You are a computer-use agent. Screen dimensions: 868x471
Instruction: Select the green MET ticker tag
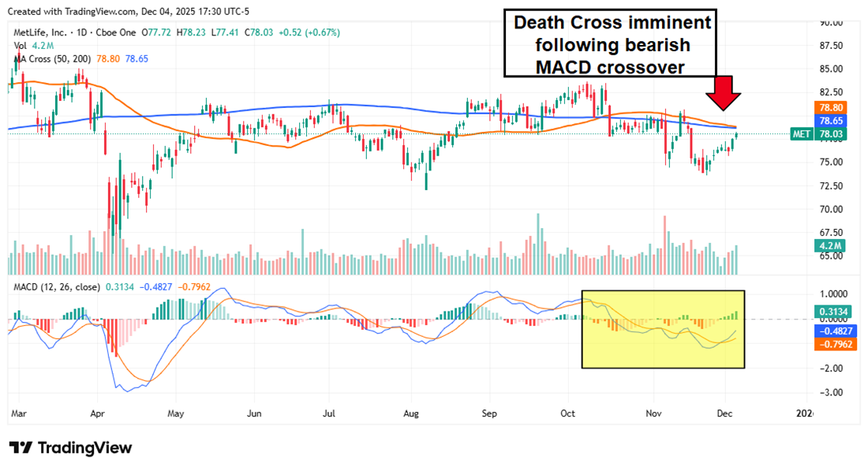[x=802, y=135]
